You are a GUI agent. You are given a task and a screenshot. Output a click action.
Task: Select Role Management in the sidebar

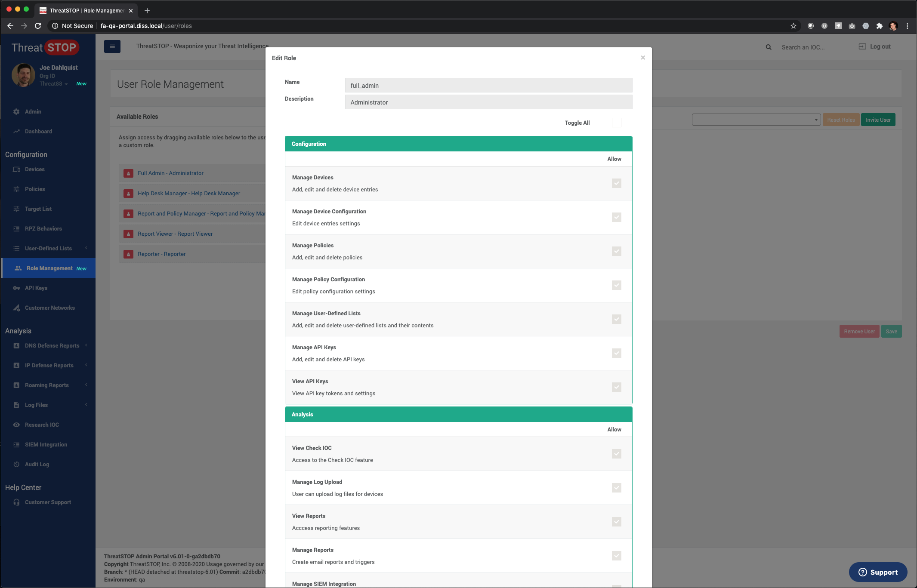(49, 268)
